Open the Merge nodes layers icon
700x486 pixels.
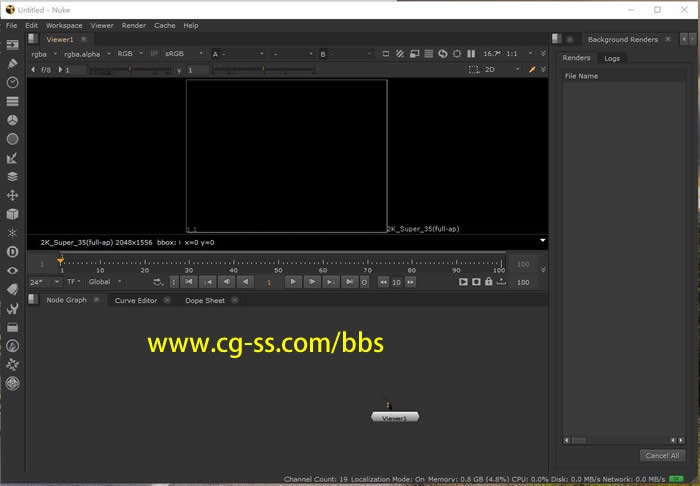13,176
